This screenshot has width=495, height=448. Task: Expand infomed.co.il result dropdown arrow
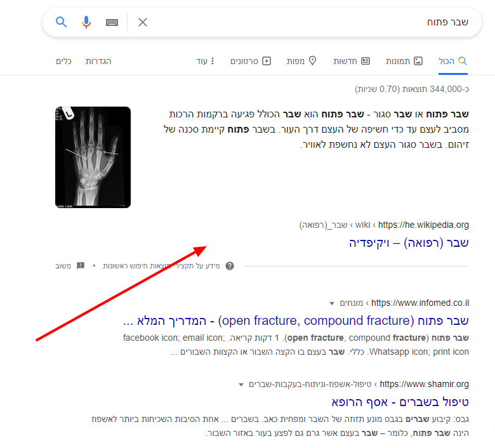click(x=332, y=303)
